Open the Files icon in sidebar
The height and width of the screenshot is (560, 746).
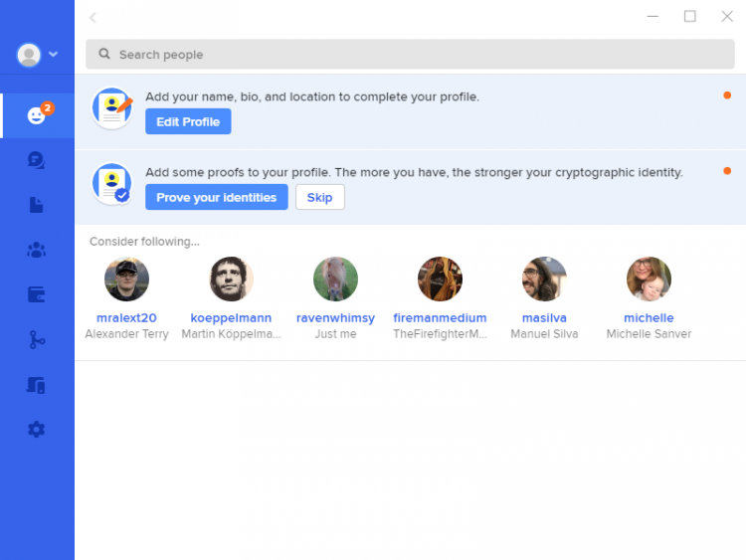[37, 205]
